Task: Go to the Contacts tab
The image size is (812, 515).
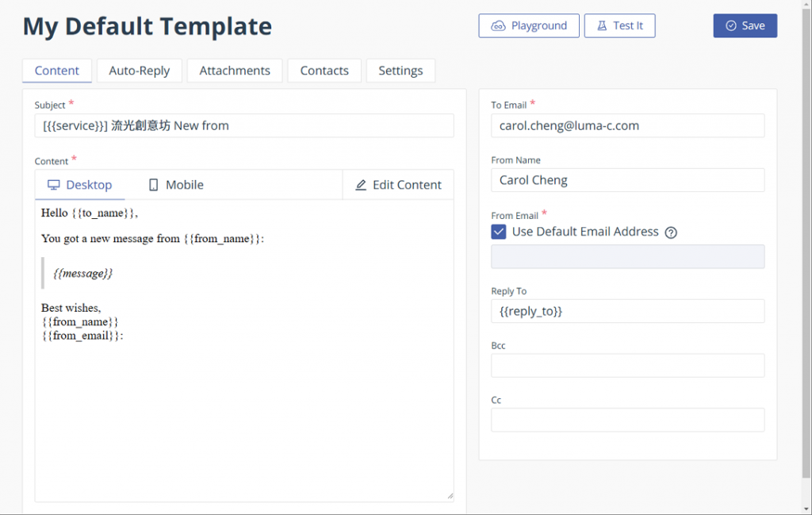Action: (x=324, y=71)
